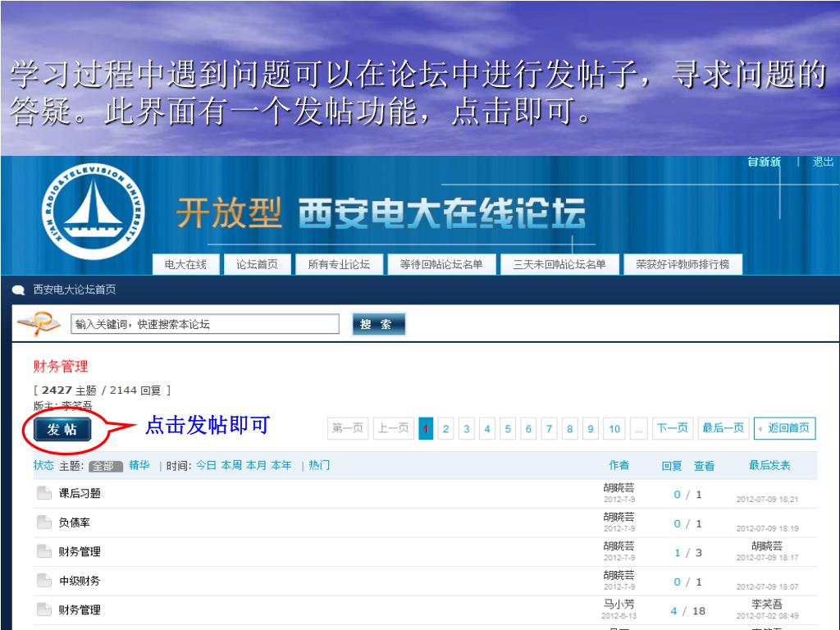Click the speech bubble icon near 西安电大论坛首页
The width and height of the screenshot is (840, 630).
(19, 290)
